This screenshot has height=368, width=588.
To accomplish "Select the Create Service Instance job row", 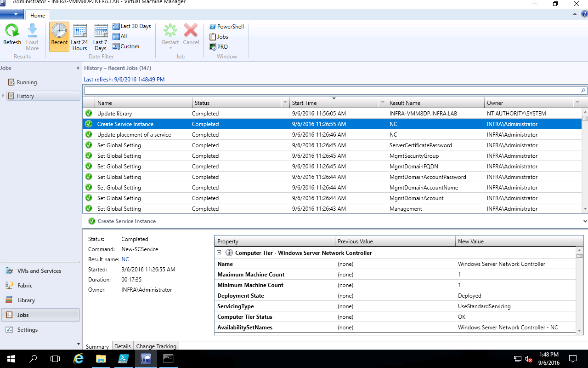I will [x=332, y=124].
